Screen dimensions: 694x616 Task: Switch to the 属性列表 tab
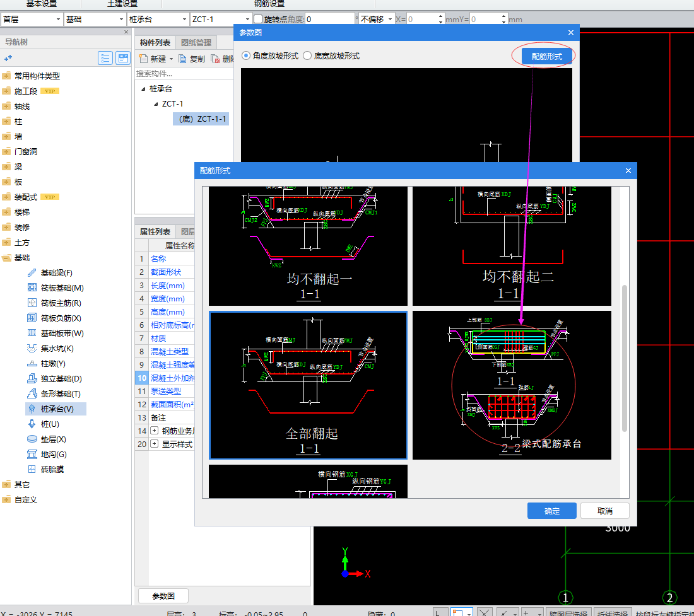(155, 232)
